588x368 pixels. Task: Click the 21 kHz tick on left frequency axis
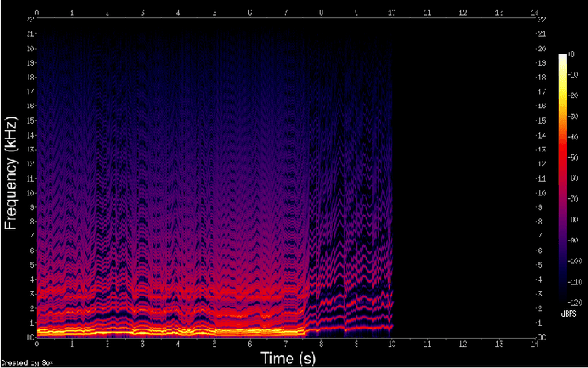coord(30,33)
